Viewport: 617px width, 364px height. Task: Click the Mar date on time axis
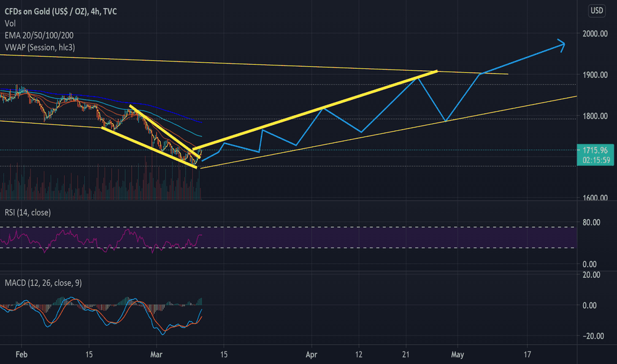tap(156, 355)
